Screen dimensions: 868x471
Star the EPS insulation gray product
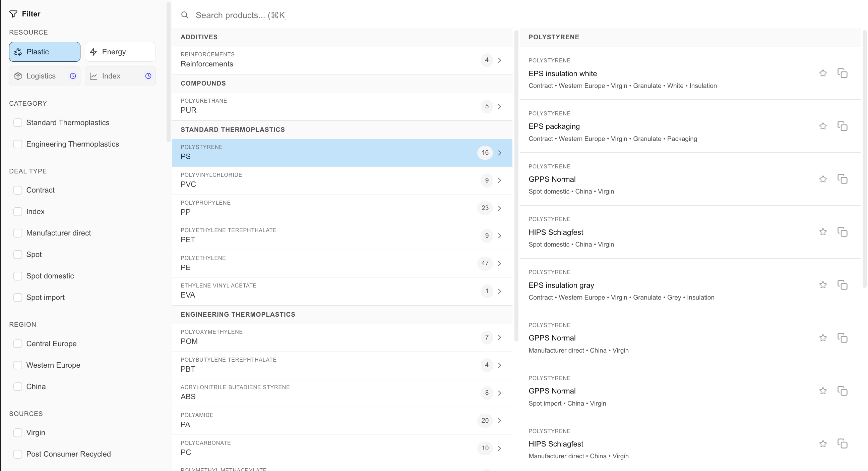(823, 285)
